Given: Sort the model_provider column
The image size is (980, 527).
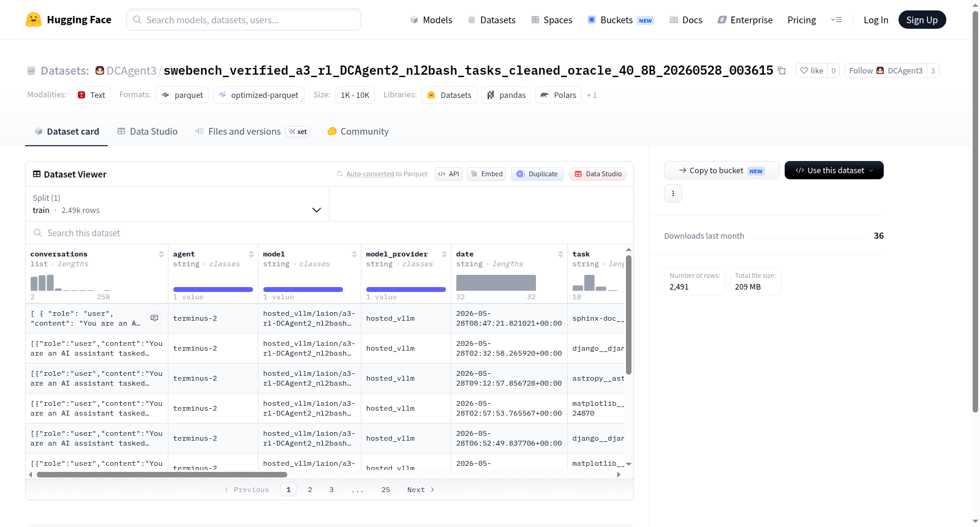Looking at the screenshot, I should tap(444, 254).
